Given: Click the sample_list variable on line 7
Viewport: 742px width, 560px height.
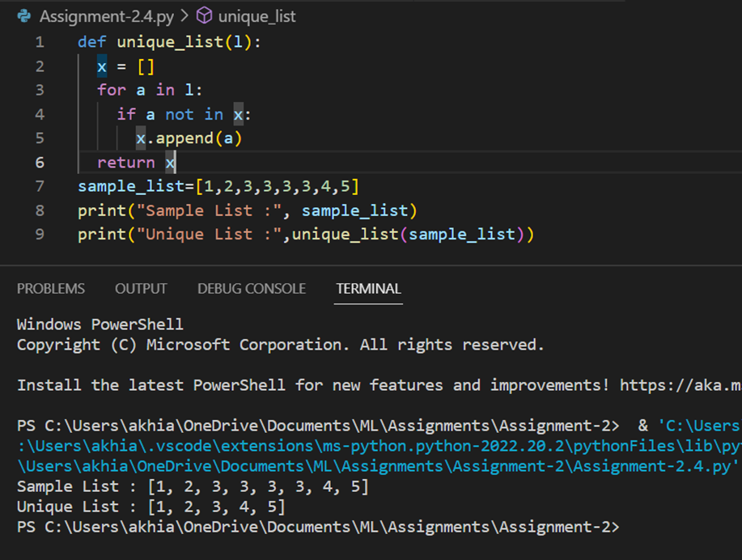Looking at the screenshot, I should (x=128, y=186).
